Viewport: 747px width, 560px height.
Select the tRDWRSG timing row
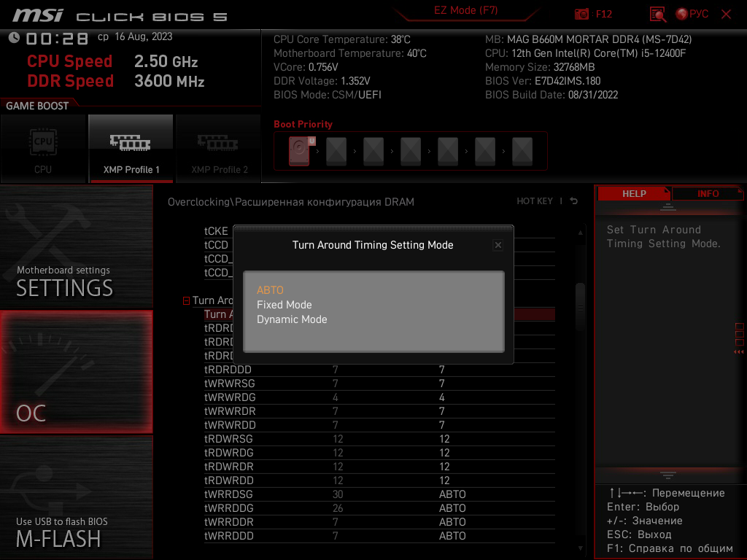coord(379,438)
